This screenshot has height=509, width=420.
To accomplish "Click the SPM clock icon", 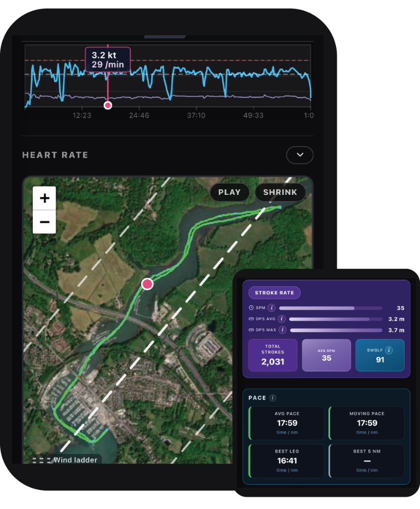I will [x=251, y=308].
